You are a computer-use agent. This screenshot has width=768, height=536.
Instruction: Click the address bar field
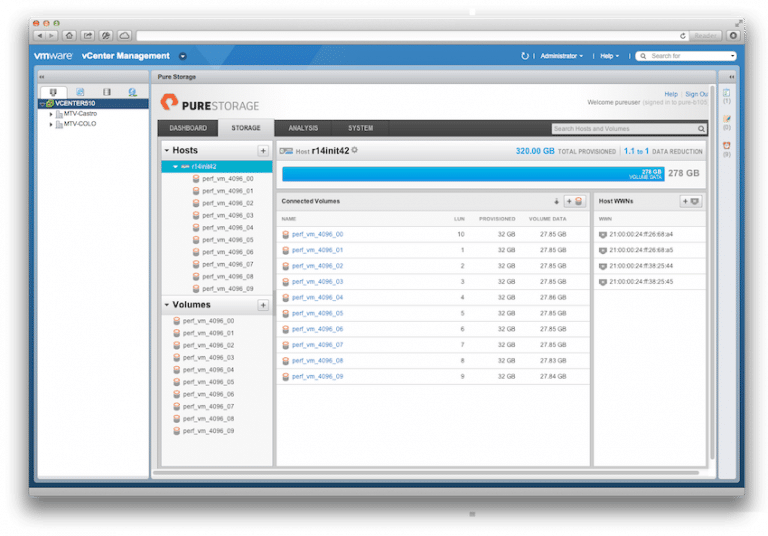click(411, 36)
